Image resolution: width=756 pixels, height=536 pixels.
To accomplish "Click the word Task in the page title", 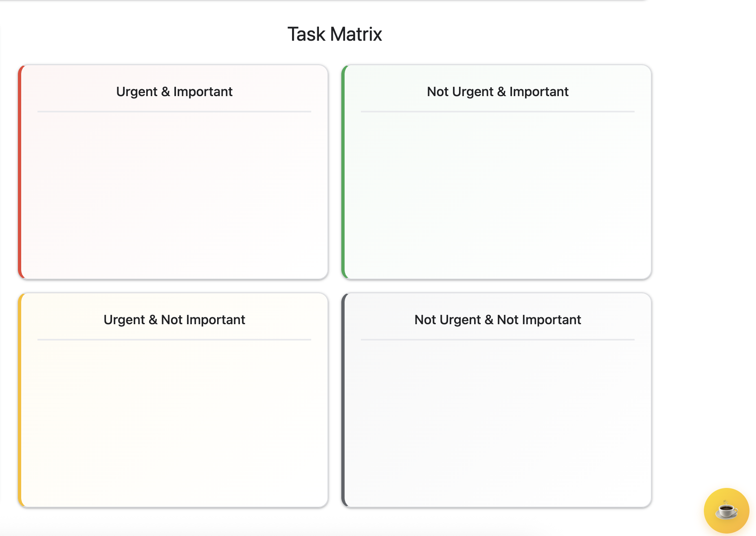I will pyautogui.click(x=306, y=34).
